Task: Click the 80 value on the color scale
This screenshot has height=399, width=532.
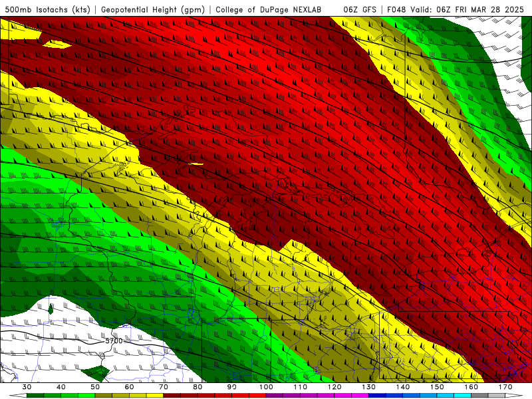Action: pyautogui.click(x=198, y=387)
